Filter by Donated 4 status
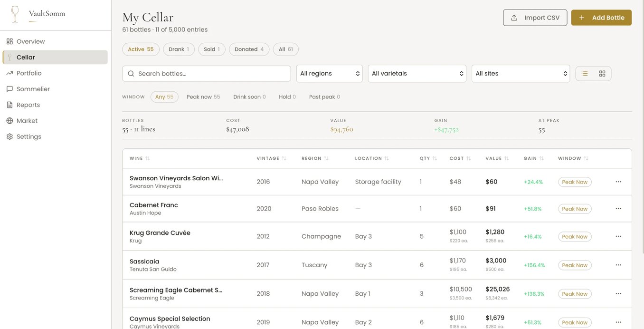Viewport: 644px width, 329px height. coord(249,49)
